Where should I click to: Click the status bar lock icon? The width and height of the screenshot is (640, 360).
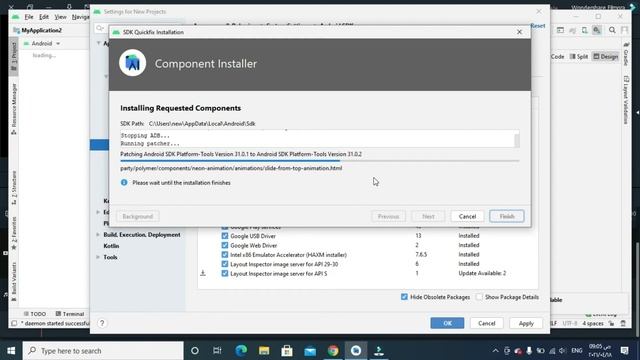[611, 323]
